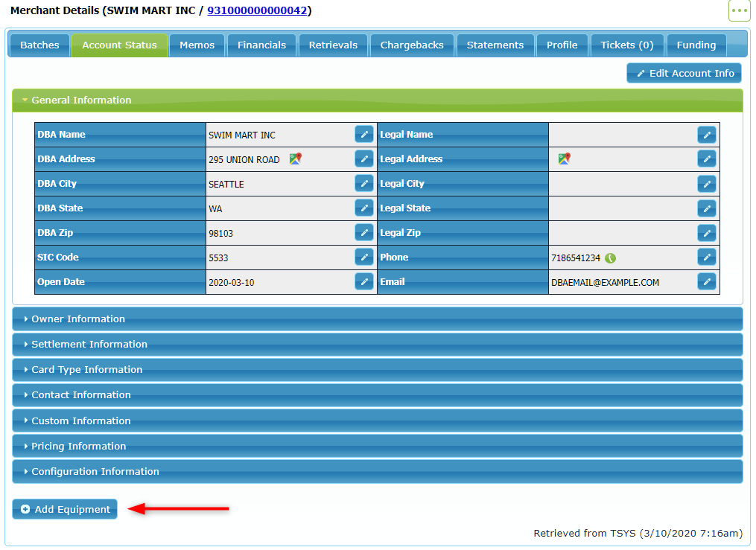This screenshot has width=756, height=550.
Task: Select the WA state value
Action: [x=215, y=209]
